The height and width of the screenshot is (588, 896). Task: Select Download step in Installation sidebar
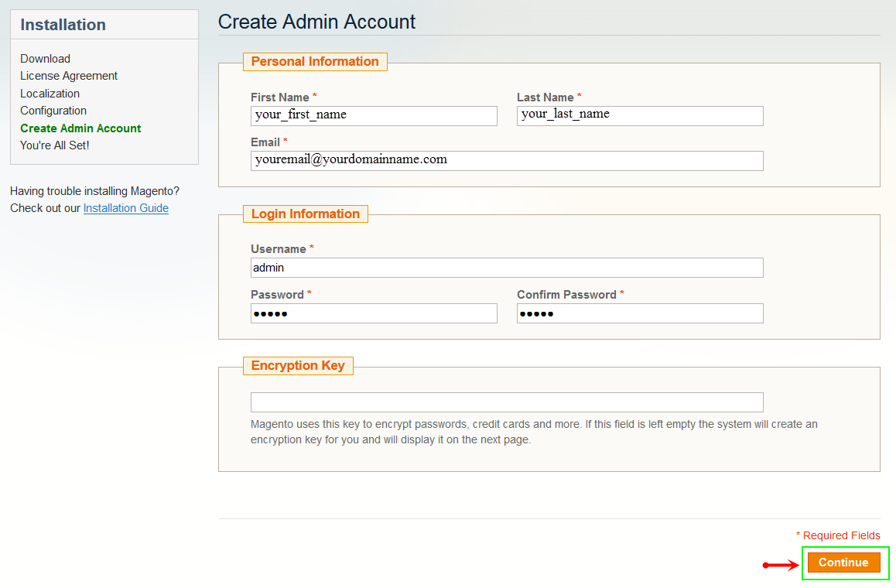[x=45, y=59]
